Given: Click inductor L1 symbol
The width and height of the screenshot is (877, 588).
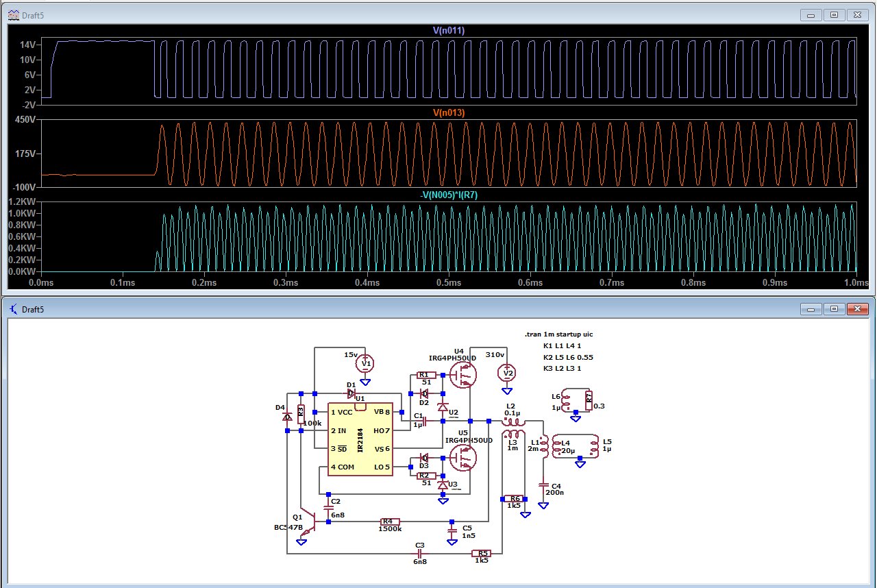Looking at the screenshot, I should click(x=545, y=447).
